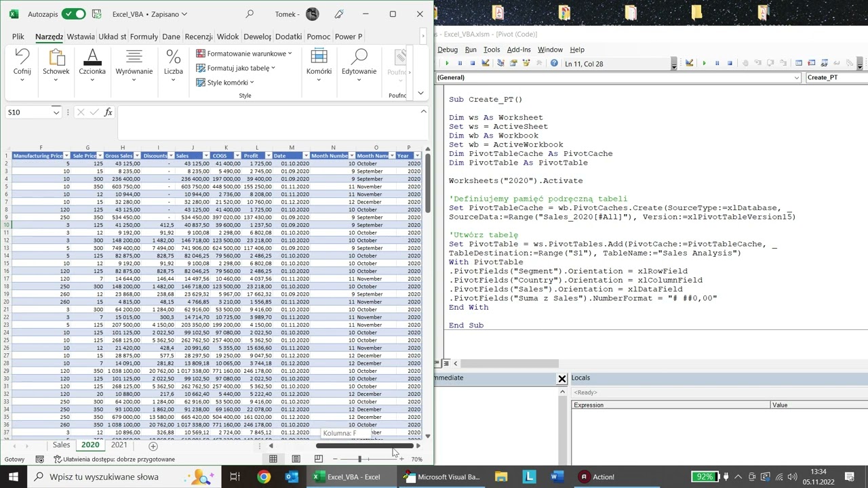Screen dimensions: 868x488
Task: Click the Excel search magnifier icon
Action: point(250,14)
